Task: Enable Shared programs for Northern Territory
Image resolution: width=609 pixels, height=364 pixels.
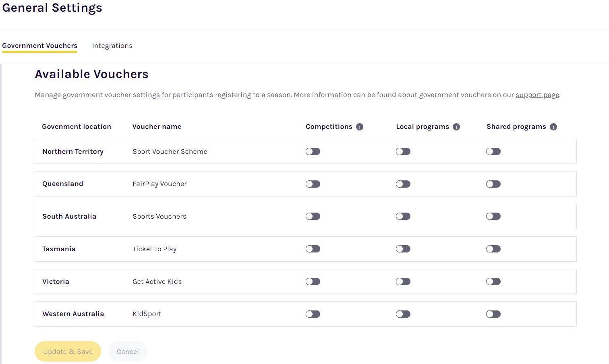Action: 493,151
